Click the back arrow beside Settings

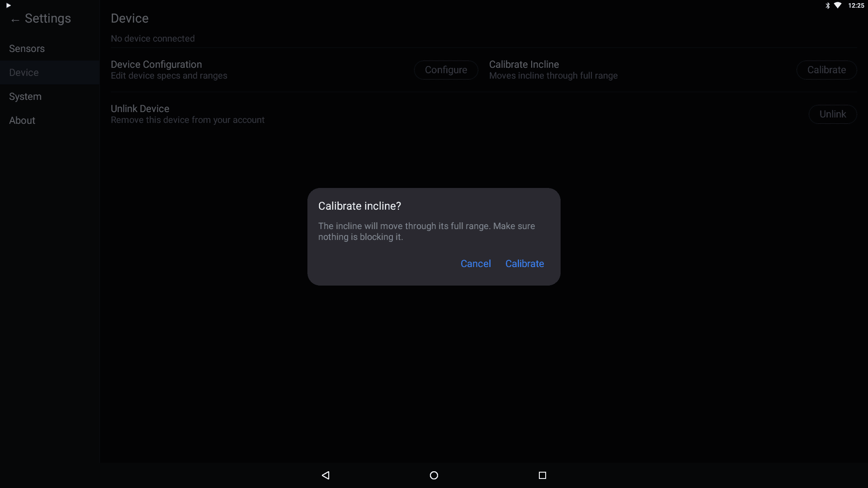pos(15,20)
